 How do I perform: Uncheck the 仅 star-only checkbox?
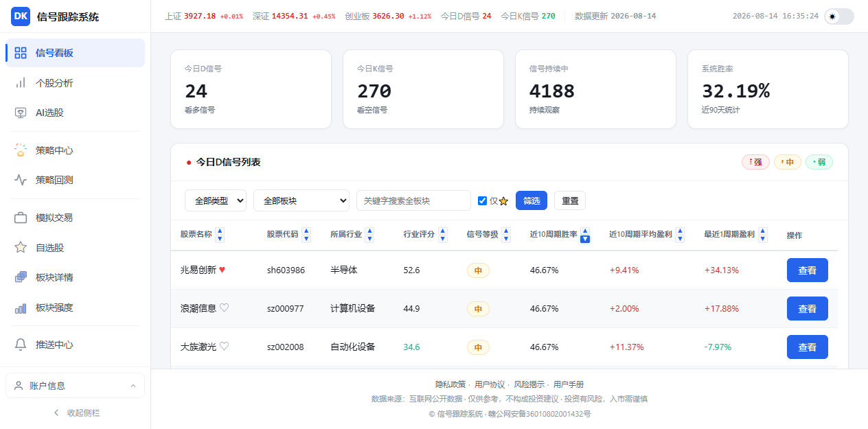click(482, 201)
